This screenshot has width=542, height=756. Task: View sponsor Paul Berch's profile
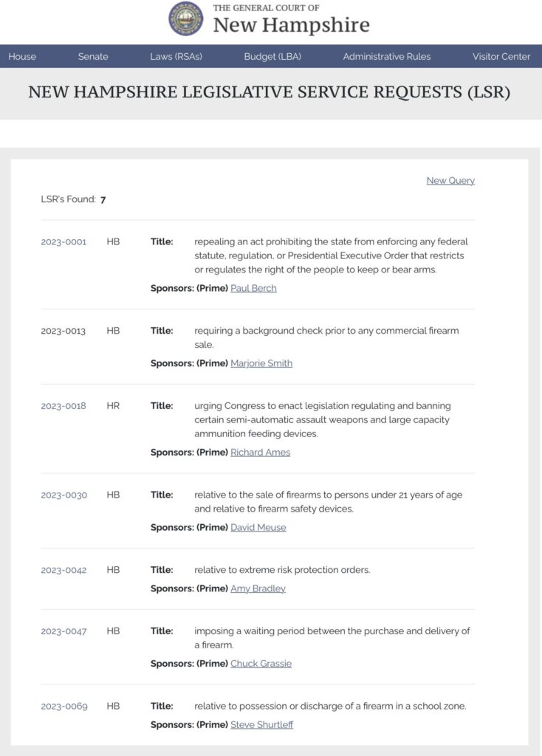pos(253,288)
